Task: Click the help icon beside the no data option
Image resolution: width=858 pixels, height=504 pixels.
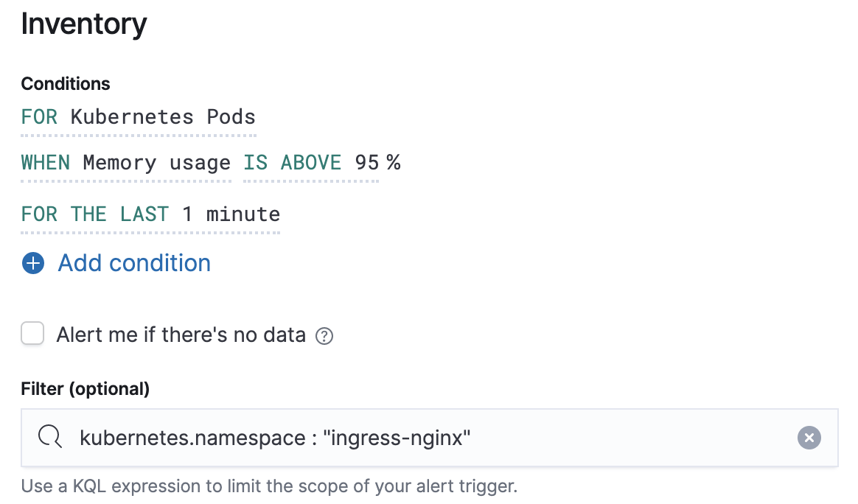Action: (x=324, y=336)
